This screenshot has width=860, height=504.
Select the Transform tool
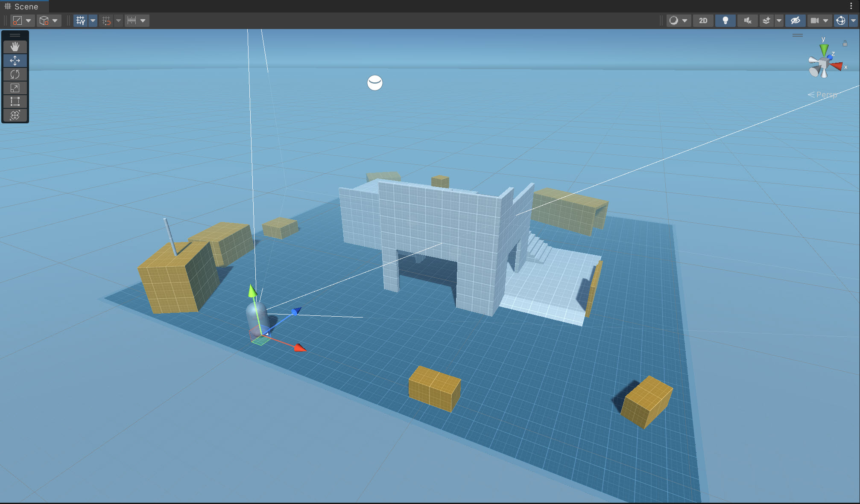[x=15, y=115]
